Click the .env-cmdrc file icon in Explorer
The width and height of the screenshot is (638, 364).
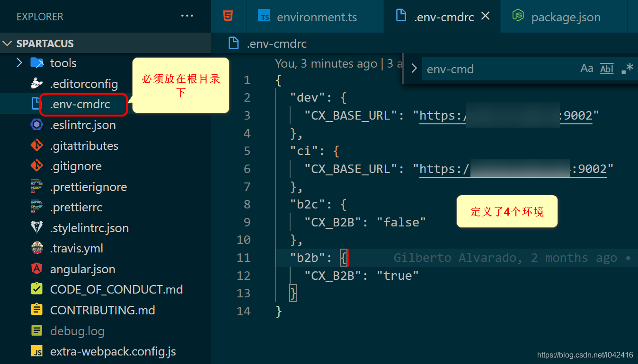pos(36,104)
